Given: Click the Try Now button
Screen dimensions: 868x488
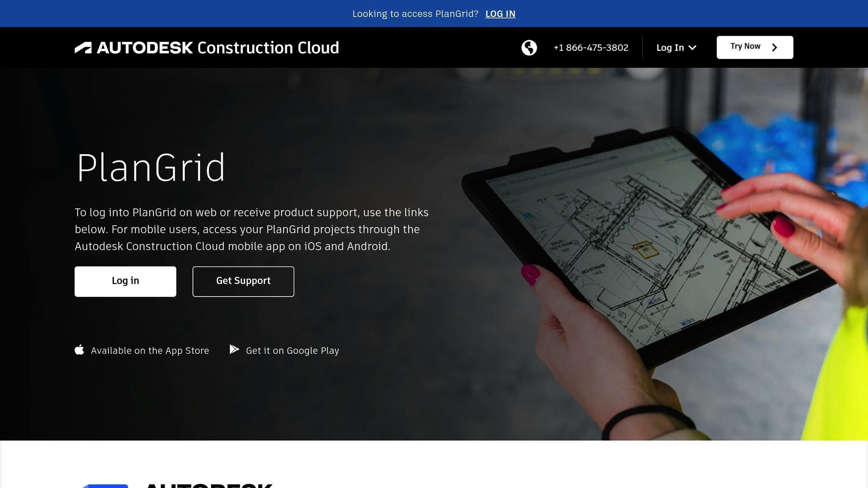Looking at the screenshot, I should point(755,47).
